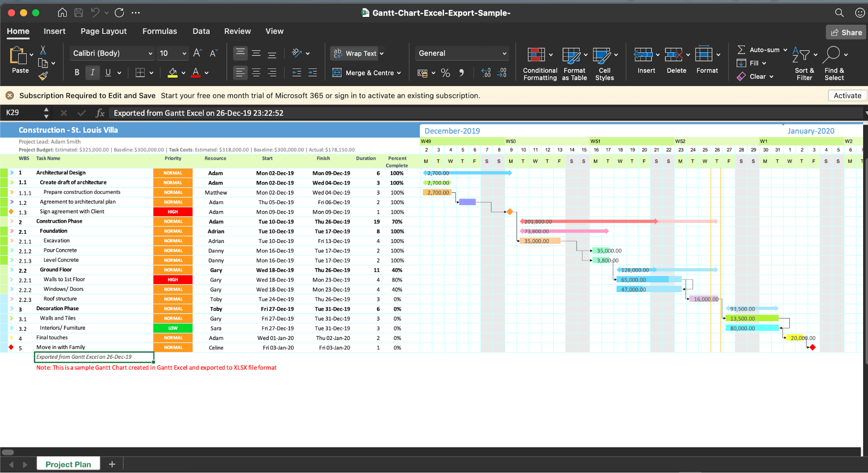Open the Calibri (Body) font dropdown

150,53
